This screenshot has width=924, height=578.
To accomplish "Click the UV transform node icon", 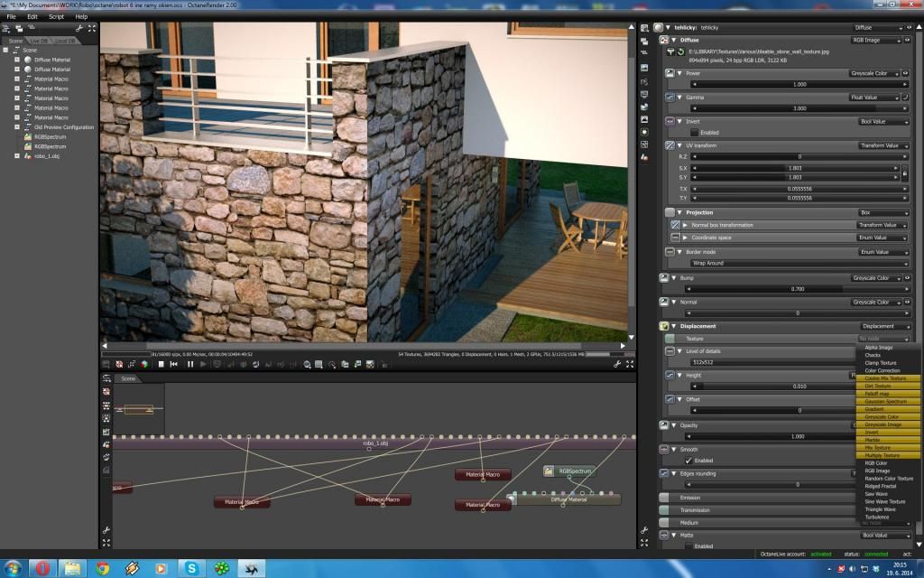I will (670, 145).
